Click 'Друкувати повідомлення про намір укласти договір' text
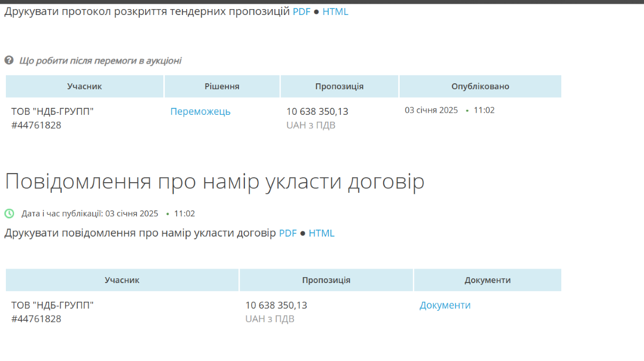Viewport: 644px width, 361px height. click(140, 233)
